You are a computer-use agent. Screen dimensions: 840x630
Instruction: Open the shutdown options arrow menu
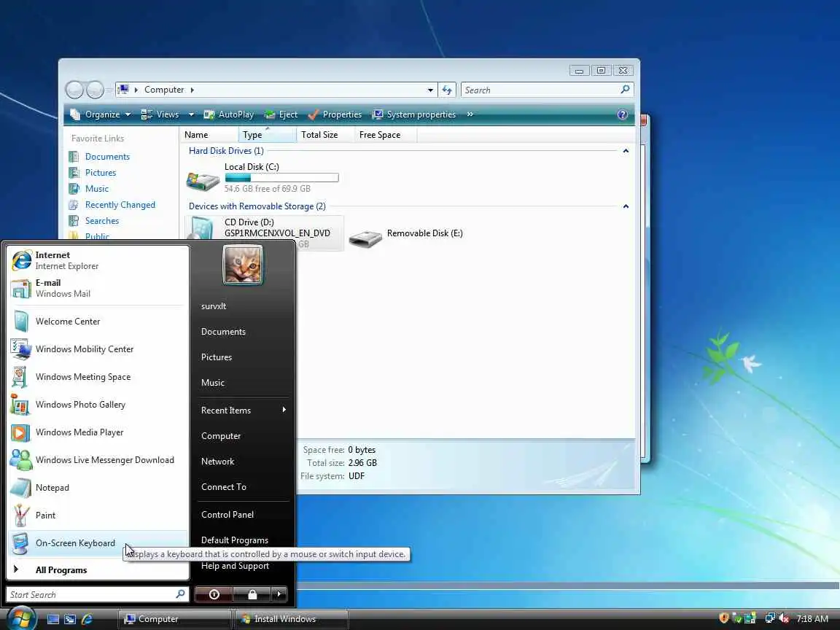pyautogui.click(x=279, y=594)
